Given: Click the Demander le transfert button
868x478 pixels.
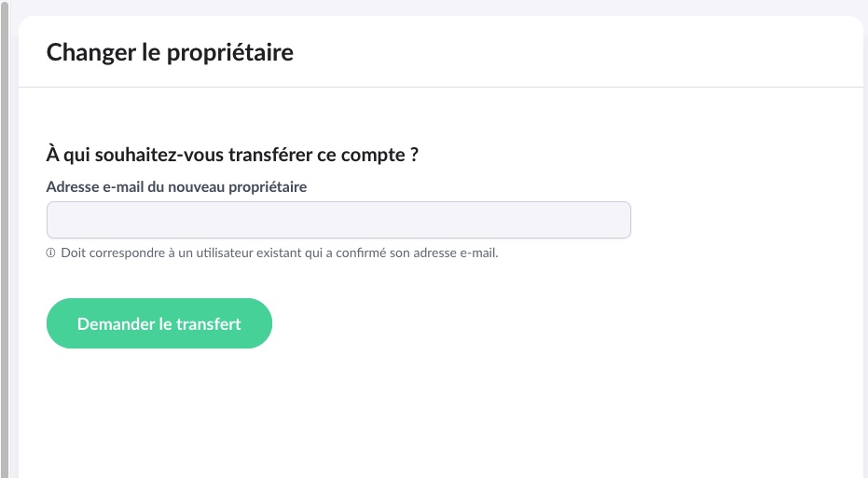Looking at the screenshot, I should 159,323.
